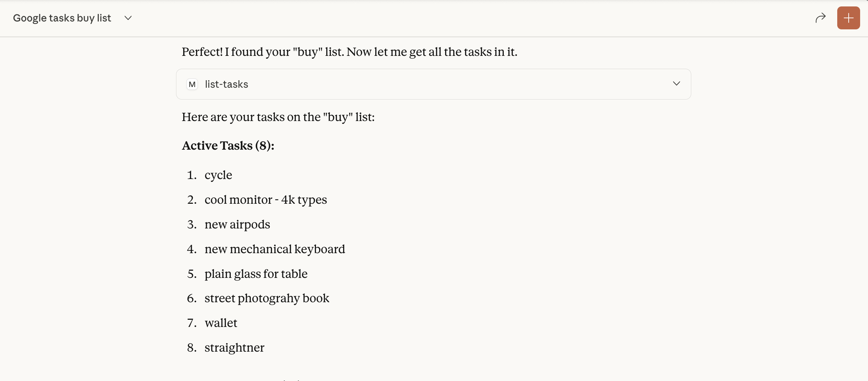
Task: Select the "cycle" list item
Action: coord(218,175)
